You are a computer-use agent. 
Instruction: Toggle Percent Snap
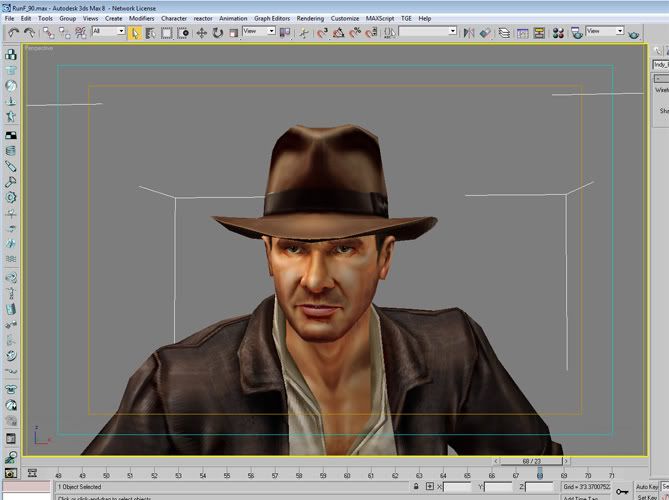point(355,33)
